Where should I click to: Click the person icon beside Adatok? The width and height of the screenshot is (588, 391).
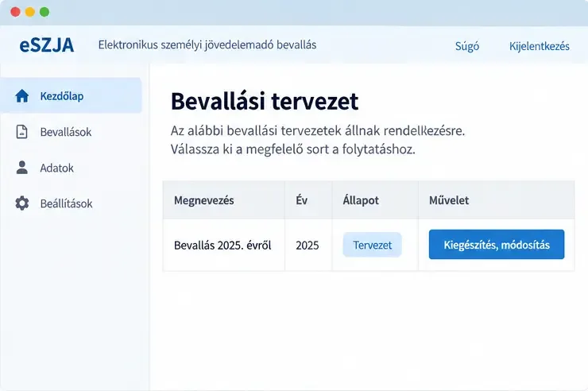[21, 168]
